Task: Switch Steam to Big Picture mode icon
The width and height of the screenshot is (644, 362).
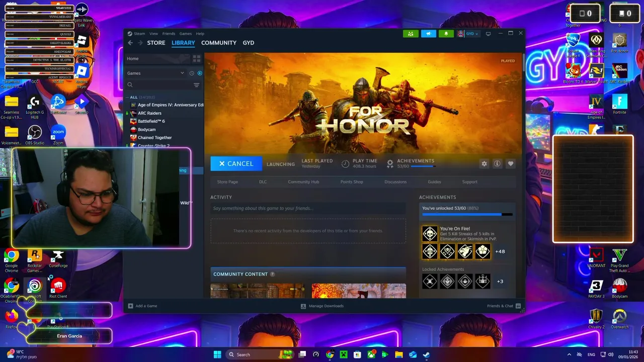Action: (x=488, y=34)
